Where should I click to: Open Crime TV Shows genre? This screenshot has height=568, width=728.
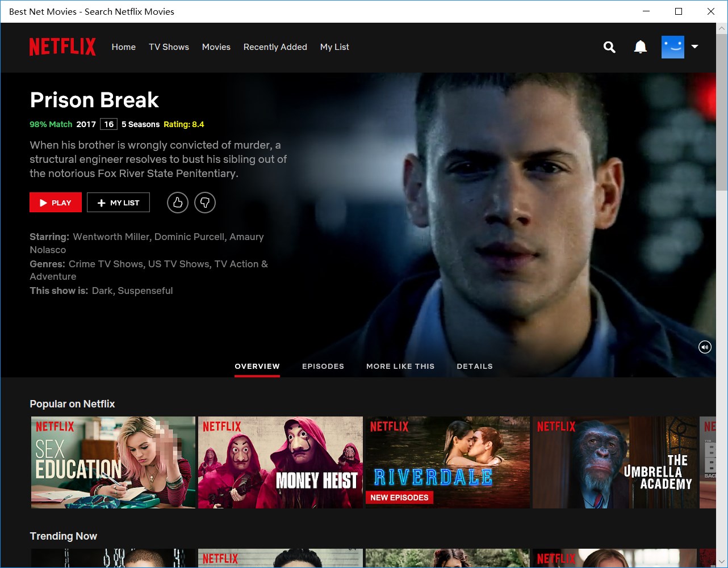point(106,264)
